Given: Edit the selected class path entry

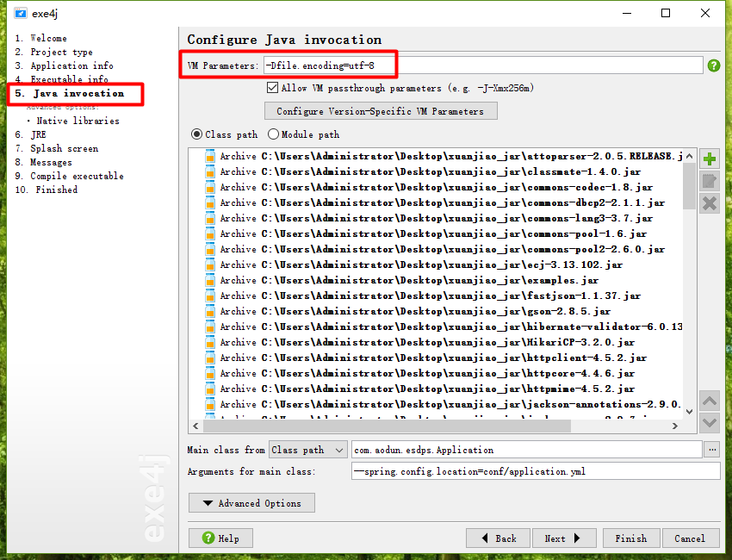Looking at the screenshot, I should pyautogui.click(x=710, y=181).
